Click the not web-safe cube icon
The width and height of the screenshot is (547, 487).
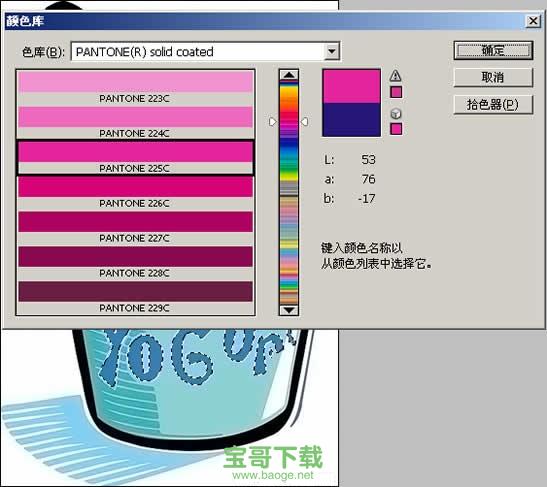pyautogui.click(x=396, y=113)
